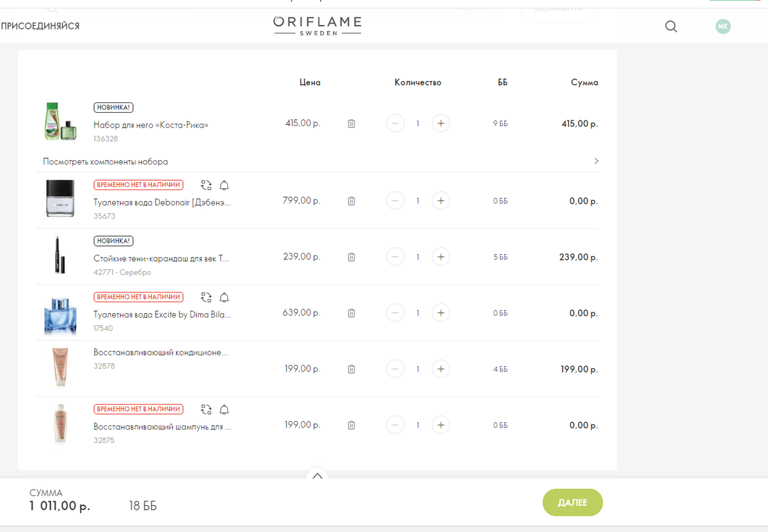Viewport: 768px width, 532px height.
Task: Open the search magnifier icon in header
Action: tap(671, 26)
